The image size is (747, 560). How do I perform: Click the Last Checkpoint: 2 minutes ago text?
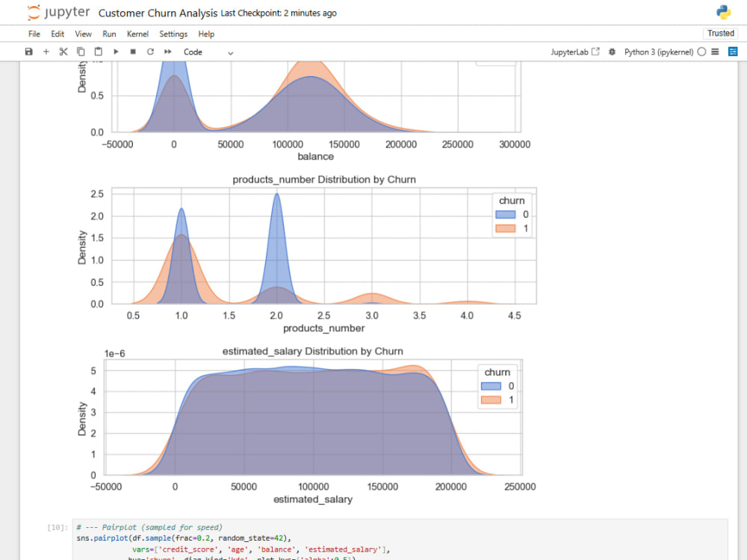click(279, 13)
